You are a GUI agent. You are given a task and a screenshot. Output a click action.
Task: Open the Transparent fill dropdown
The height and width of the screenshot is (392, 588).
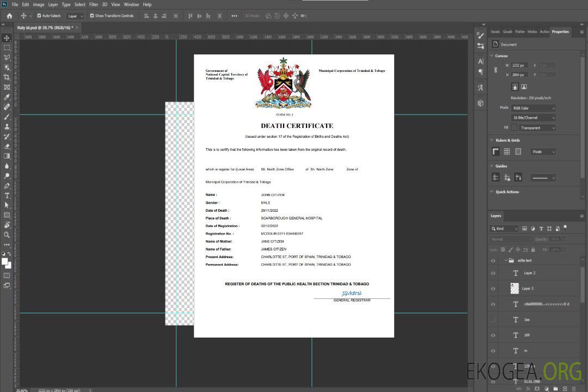[x=537, y=128]
